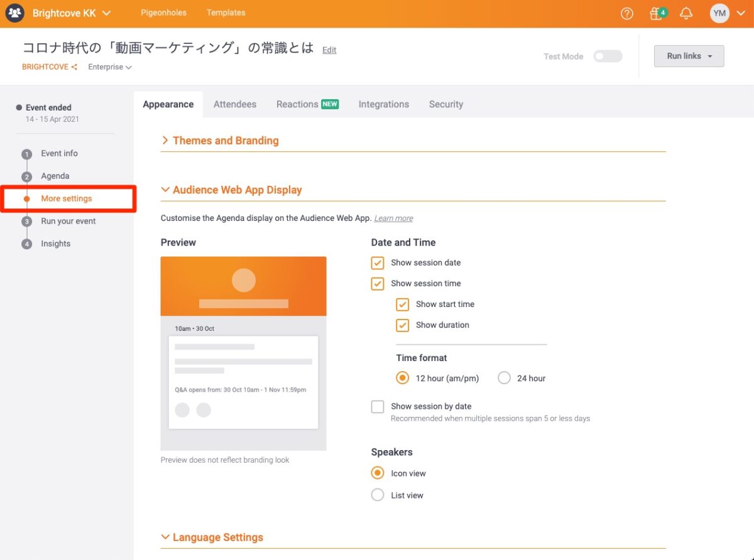This screenshot has height=560, width=754.
Task: Open the help question mark icon
Action: click(626, 13)
